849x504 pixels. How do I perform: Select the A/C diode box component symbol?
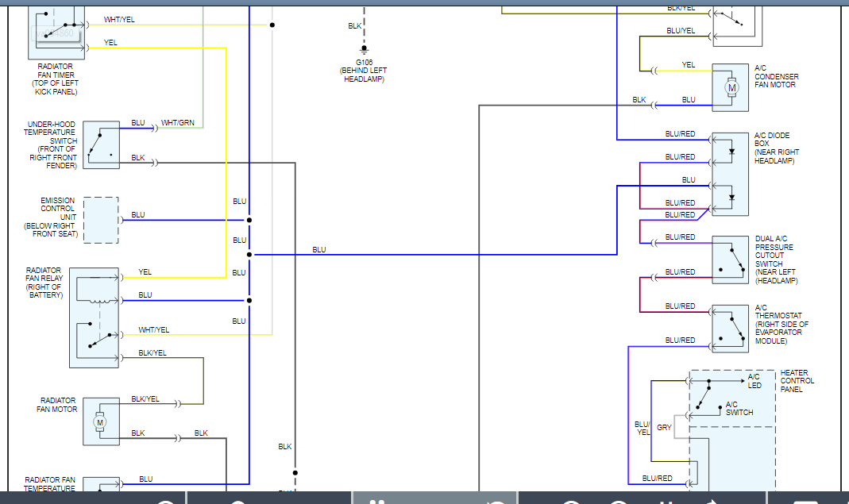[731, 175]
